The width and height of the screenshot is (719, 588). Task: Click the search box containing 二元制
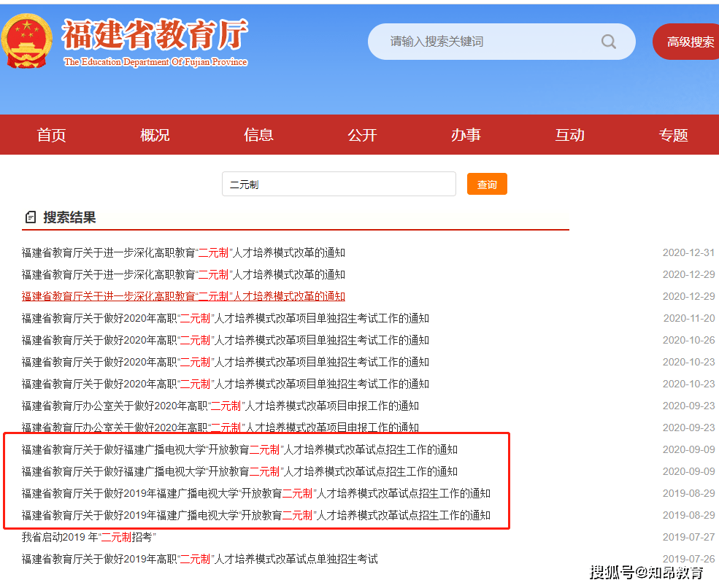point(338,184)
